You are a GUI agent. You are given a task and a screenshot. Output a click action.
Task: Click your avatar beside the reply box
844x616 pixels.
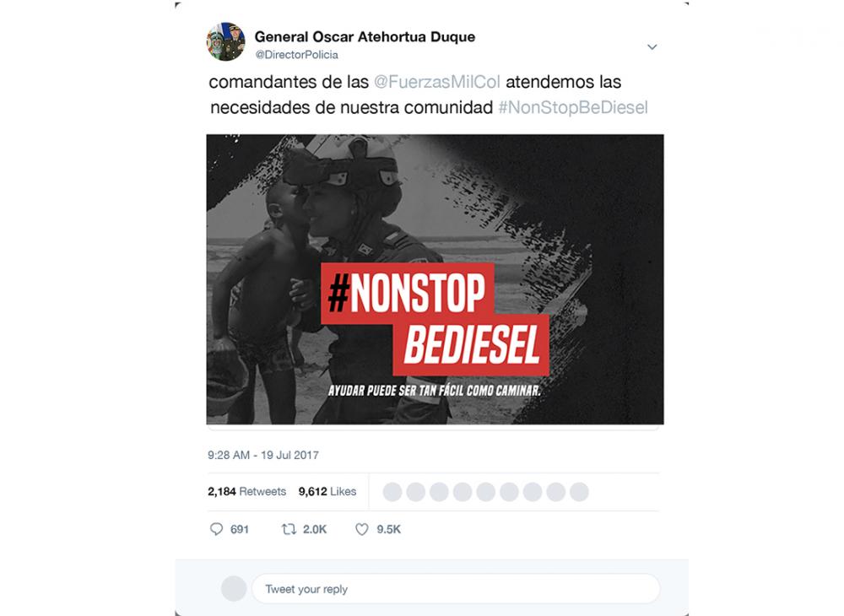coord(234,588)
